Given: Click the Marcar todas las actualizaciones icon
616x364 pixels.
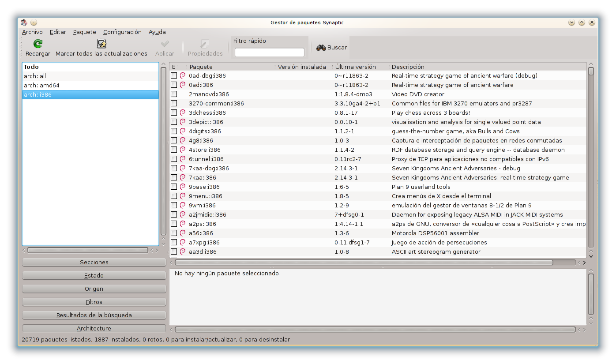Looking at the screenshot, I should tap(101, 44).
